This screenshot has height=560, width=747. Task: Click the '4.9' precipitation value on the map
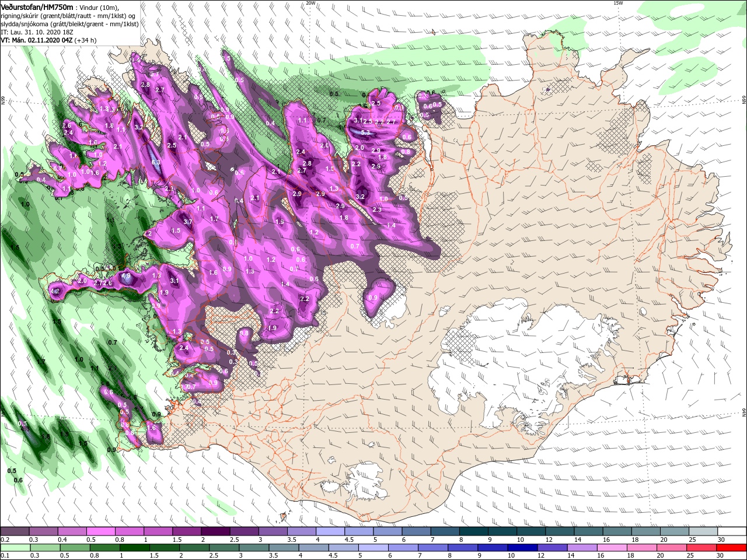click(126, 276)
